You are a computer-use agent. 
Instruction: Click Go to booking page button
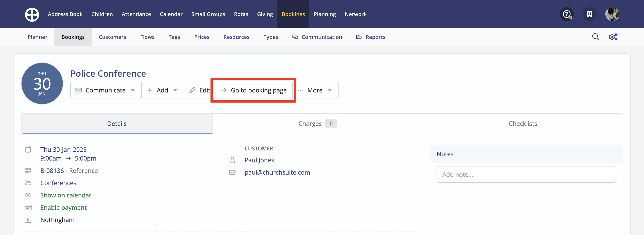254,90
